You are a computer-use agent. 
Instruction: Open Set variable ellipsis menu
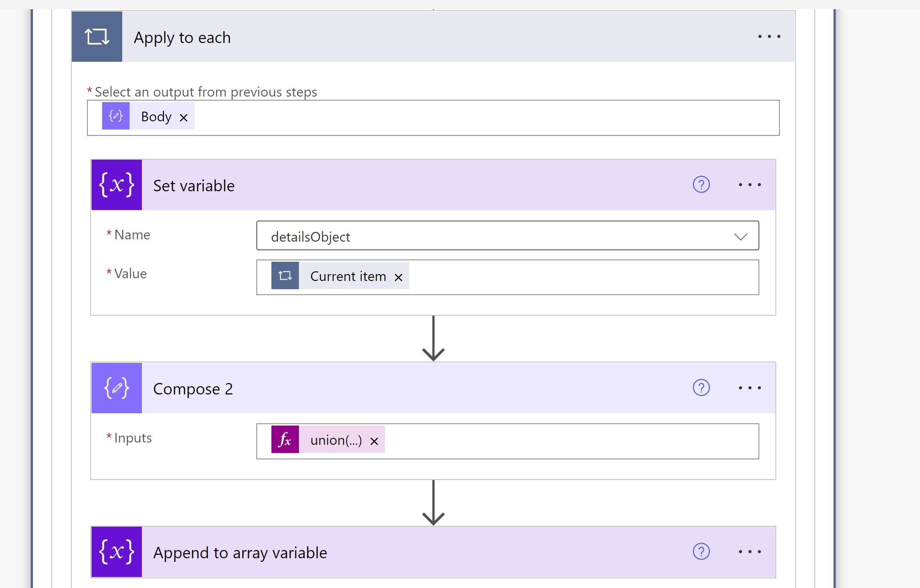(x=750, y=185)
